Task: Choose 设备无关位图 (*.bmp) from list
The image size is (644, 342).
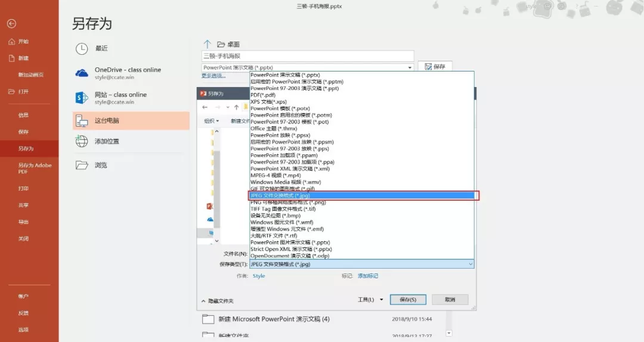Action: coord(362,216)
